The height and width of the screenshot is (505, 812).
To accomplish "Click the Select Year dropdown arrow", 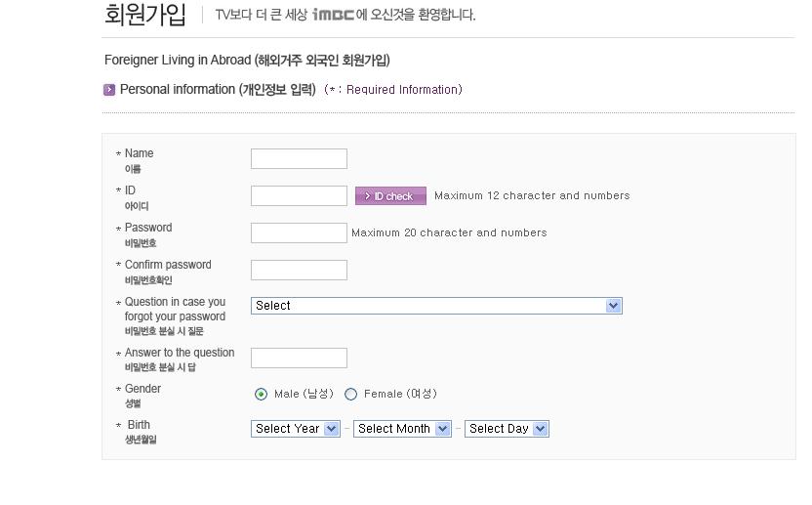I will click(x=332, y=429).
